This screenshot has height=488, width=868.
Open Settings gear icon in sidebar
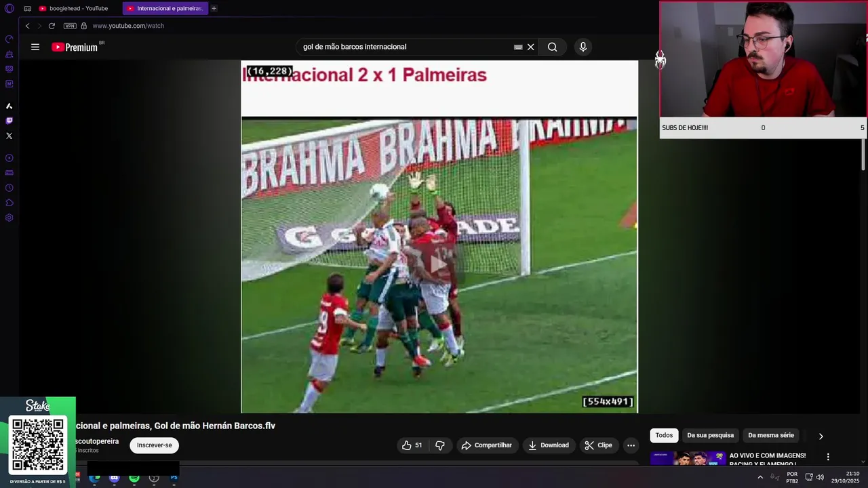[x=9, y=218]
